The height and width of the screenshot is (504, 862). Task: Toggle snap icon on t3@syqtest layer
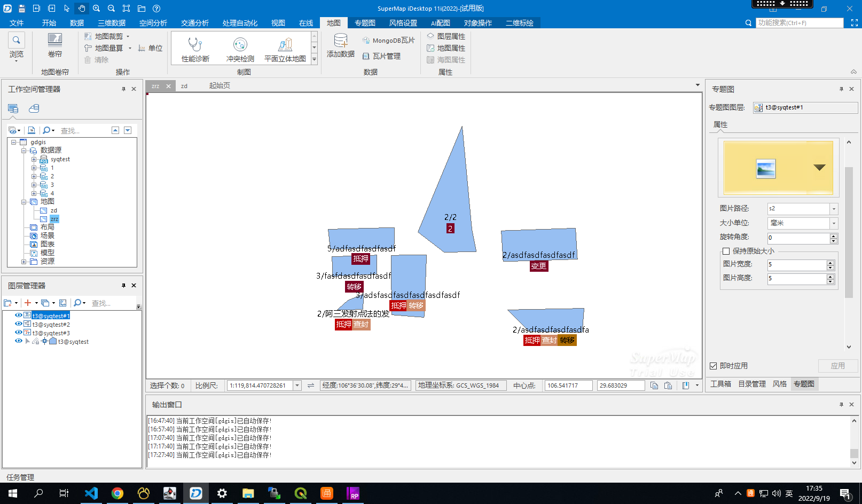[x=44, y=341]
